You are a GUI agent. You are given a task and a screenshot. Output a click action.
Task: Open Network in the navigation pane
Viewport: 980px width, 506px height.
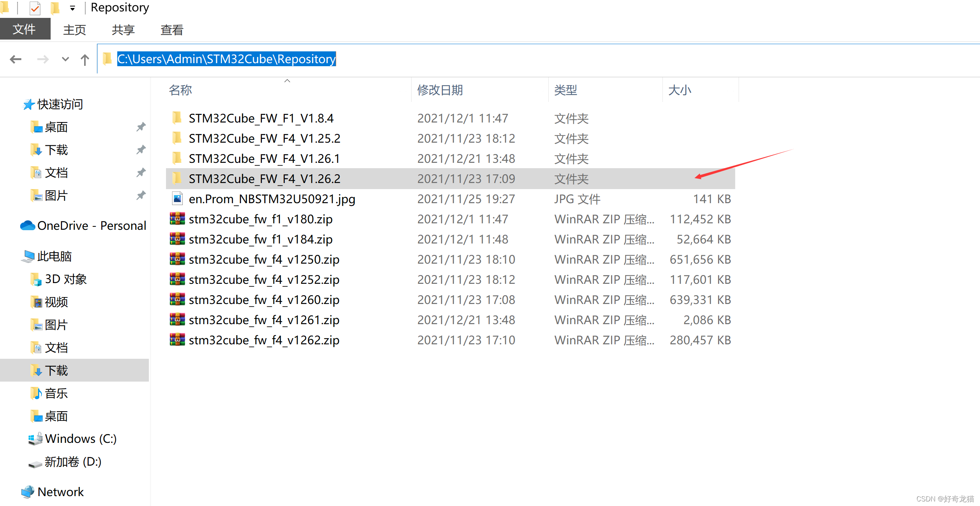(60, 492)
